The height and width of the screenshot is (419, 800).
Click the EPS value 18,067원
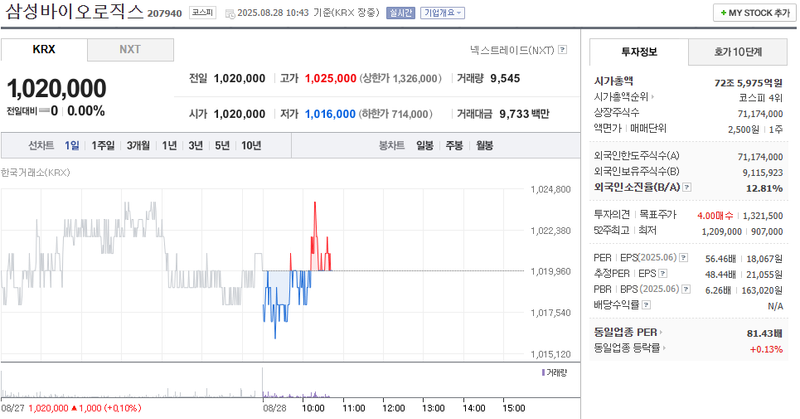click(764, 259)
